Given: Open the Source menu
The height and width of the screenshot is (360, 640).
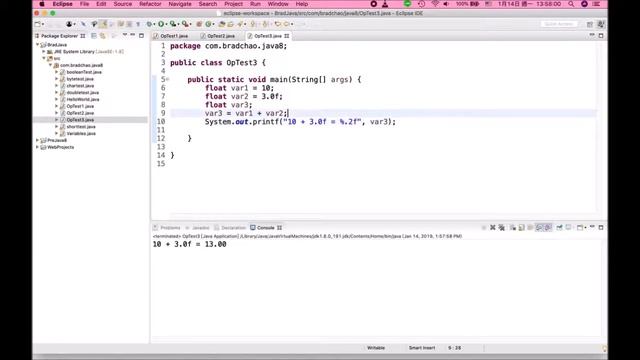Looking at the screenshot, I should [x=122, y=4].
